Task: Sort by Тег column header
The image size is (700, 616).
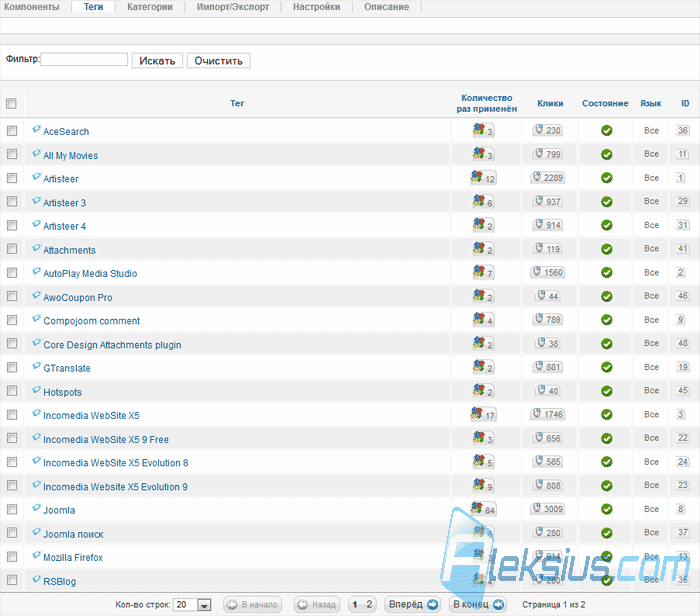Action: click(x=237, y=103)
